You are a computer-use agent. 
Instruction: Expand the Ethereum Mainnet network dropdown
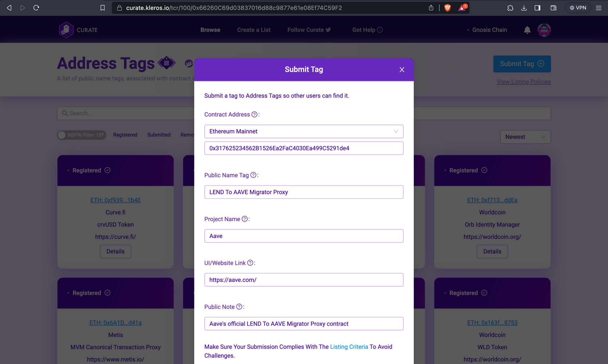(x=304, y=131)
